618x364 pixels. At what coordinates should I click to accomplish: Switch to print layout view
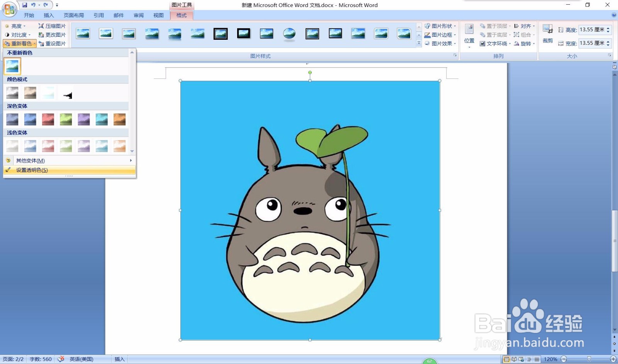point(506,359)
